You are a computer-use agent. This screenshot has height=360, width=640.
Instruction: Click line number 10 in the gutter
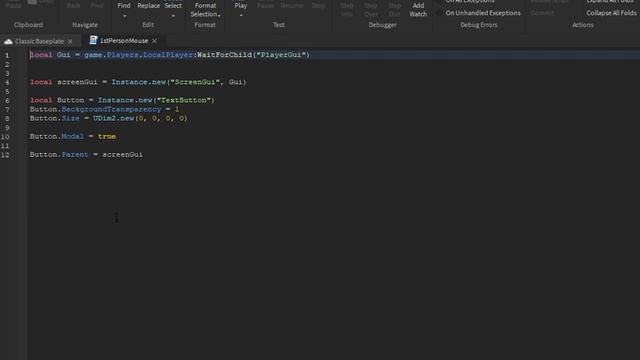pos(5,137)
